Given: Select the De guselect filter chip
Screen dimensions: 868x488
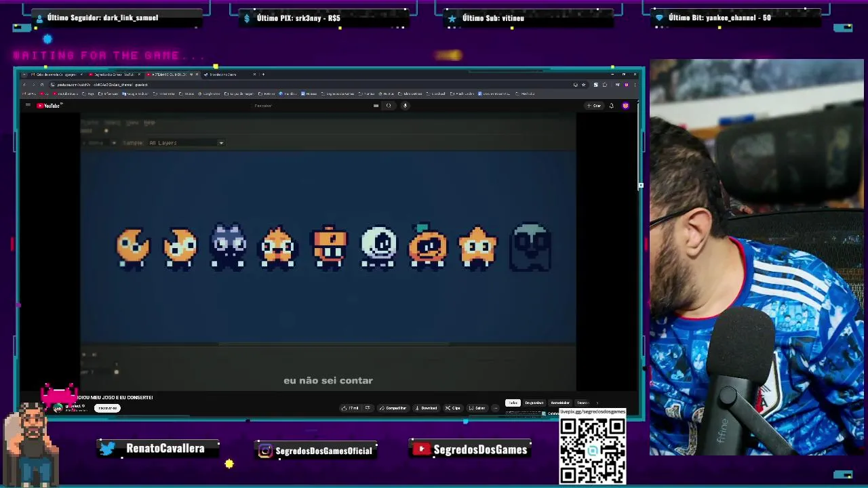Looking at the screenshot, I should (534, 403).
